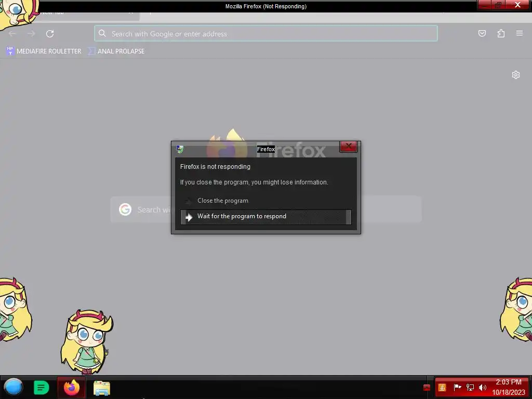532x399 pixels.
Task: Open File Explorer from the taskbar
Action: [x=101, y=388]
